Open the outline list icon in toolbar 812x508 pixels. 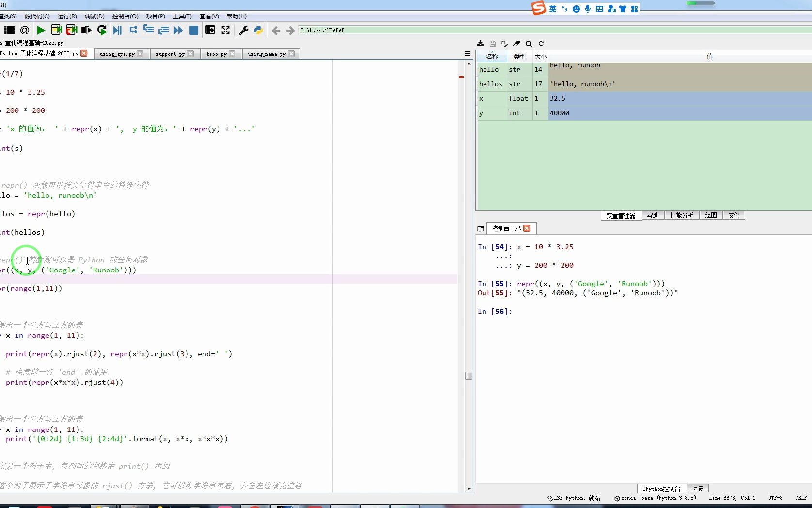pos(9,30)
